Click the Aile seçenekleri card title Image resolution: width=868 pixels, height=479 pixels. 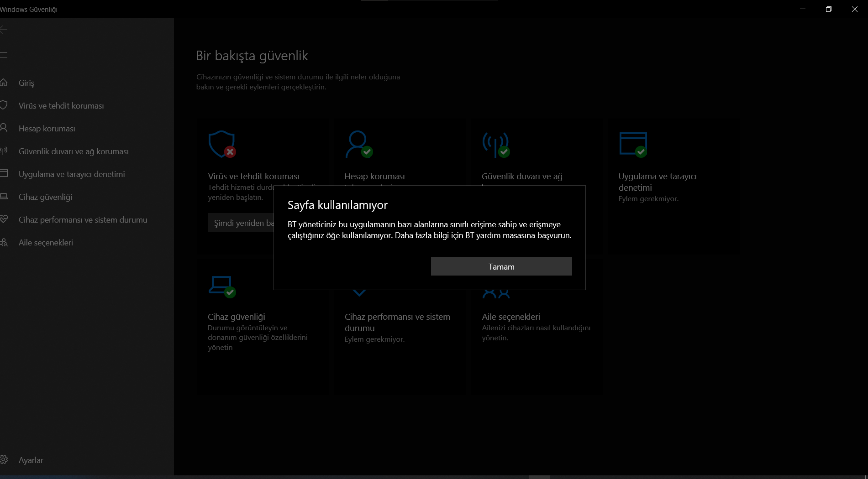click(511, 317)
